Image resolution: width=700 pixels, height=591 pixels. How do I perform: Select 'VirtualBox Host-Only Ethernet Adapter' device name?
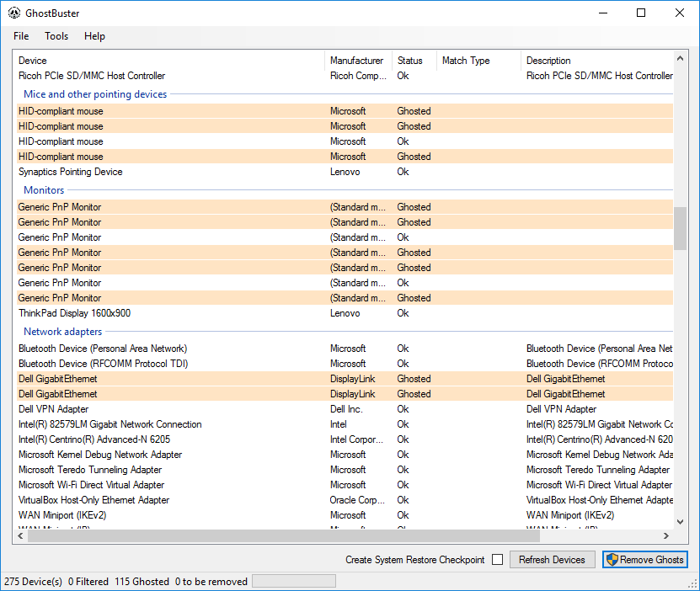pyautogui.click(x=94, y=500)
